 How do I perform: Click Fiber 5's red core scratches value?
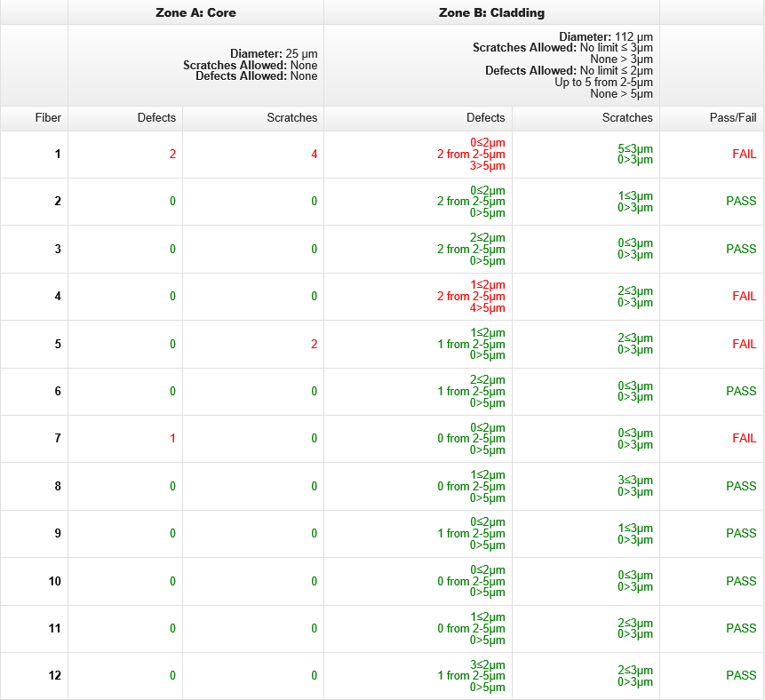(x=314, y=344)
